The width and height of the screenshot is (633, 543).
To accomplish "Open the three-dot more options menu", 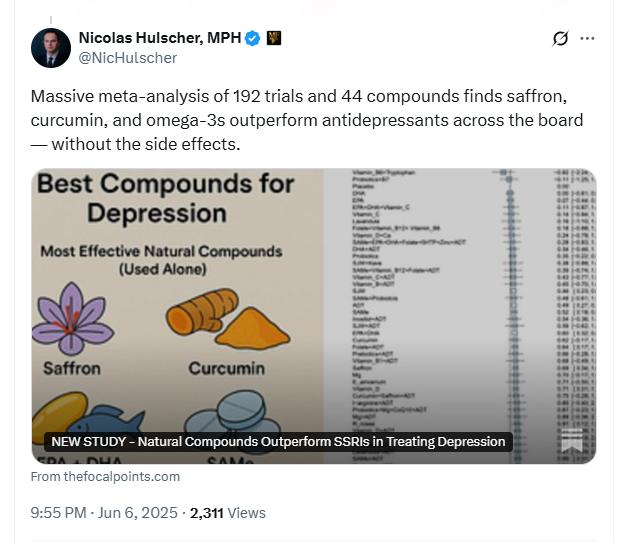I will 587,38.
